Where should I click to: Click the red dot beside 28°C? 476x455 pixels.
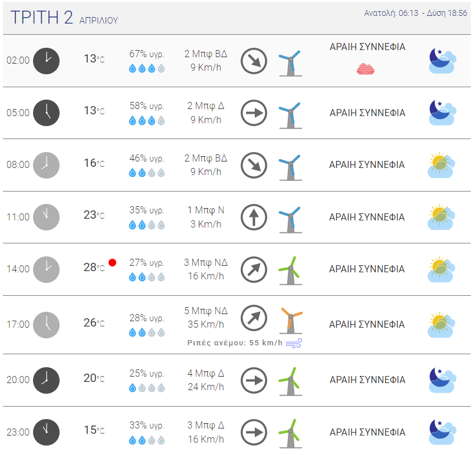[x=112, y=262]
